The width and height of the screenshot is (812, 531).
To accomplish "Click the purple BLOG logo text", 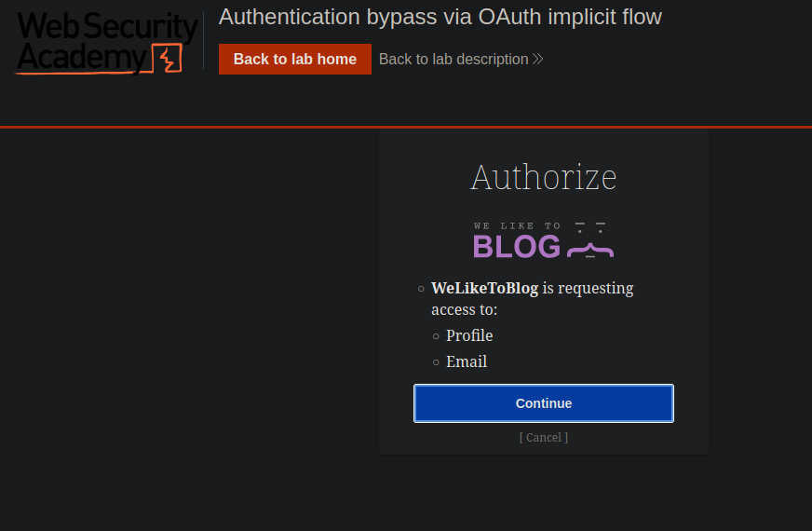I will click(x=517, y=246).
